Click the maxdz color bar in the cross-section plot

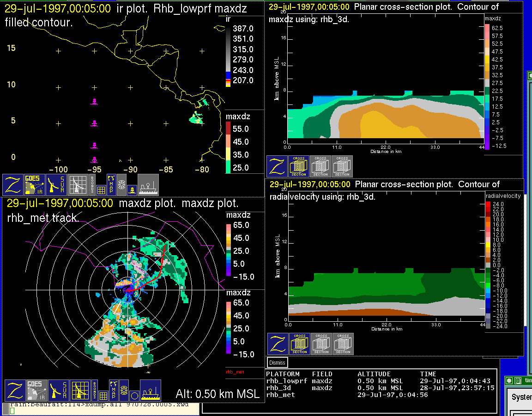(487, 86)
